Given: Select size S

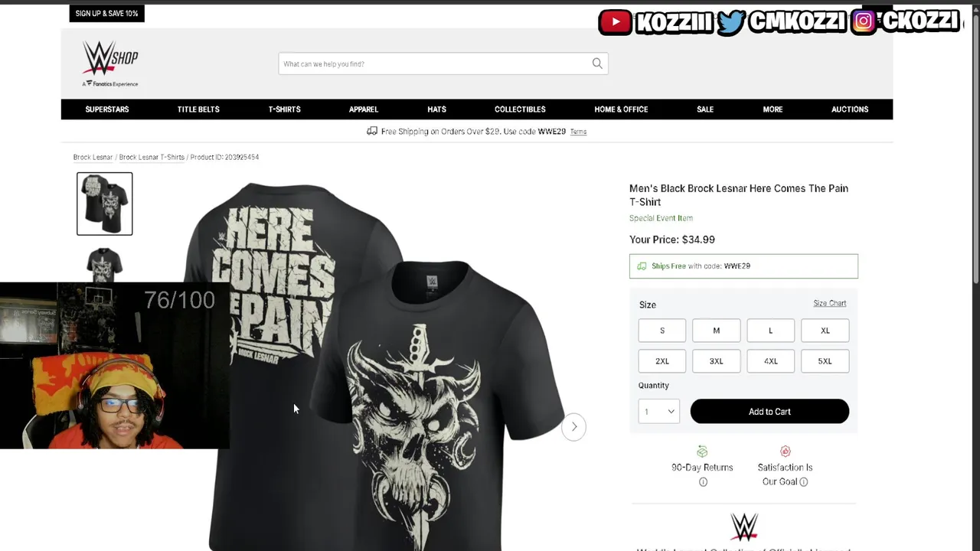Looking at the screenshot, I should (662, 331).
